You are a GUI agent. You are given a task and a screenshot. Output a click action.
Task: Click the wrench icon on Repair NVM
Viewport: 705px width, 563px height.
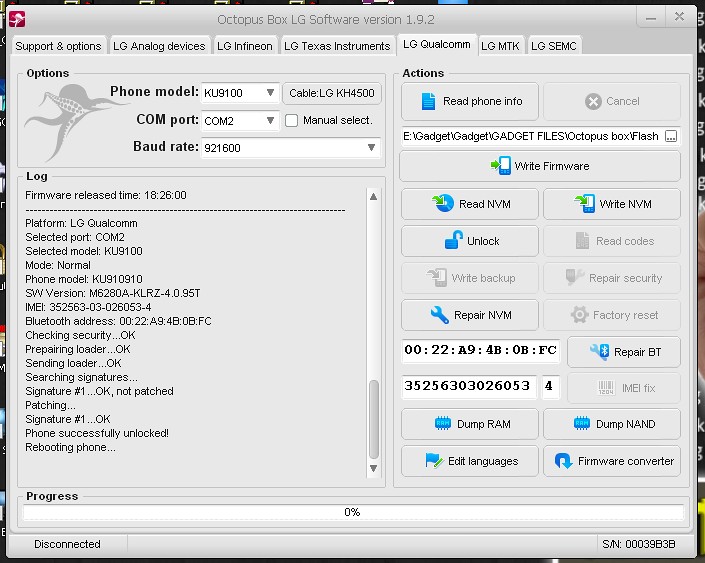(x=439, y=315)
